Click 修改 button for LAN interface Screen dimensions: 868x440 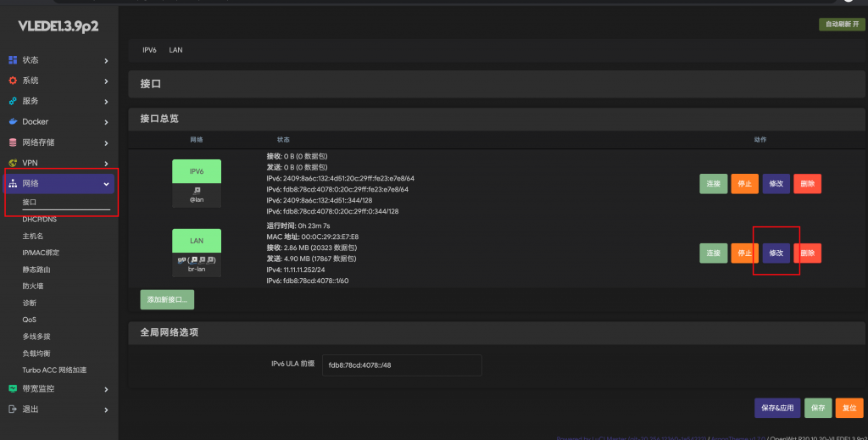776,253
